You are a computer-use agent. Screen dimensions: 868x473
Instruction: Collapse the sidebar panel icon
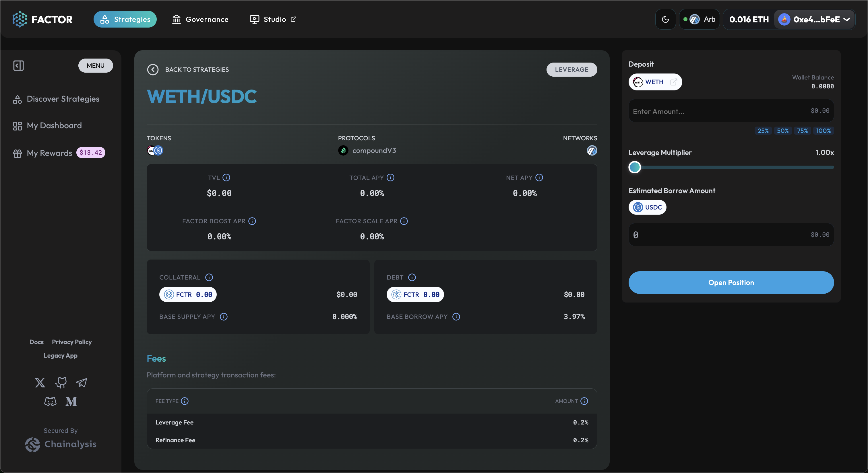[18, 65]
